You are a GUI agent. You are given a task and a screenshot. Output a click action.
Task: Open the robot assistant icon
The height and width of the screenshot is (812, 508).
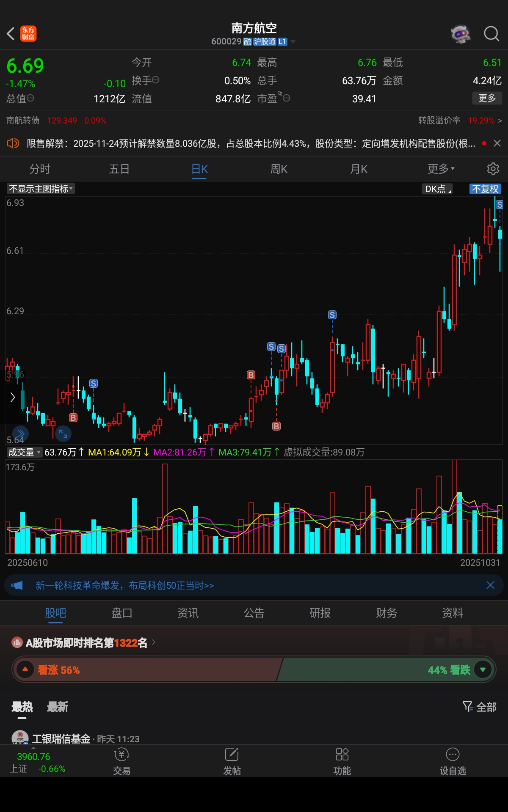(x=461, y=33)
